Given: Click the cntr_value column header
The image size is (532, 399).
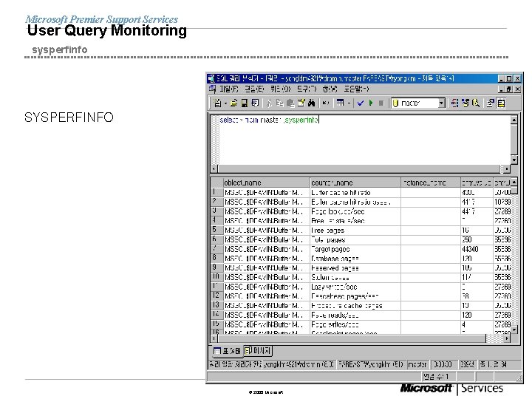Looking at the screenshot, I should coord(477,183).
